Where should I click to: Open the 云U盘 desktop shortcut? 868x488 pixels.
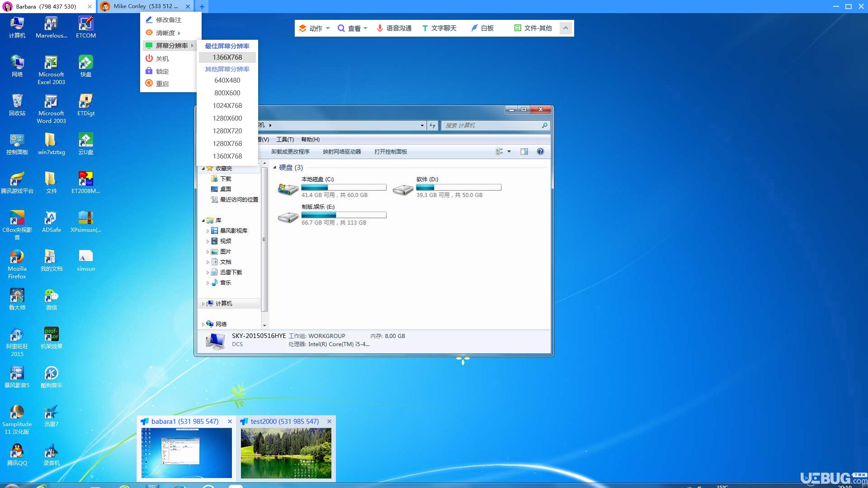coord(86,144)
